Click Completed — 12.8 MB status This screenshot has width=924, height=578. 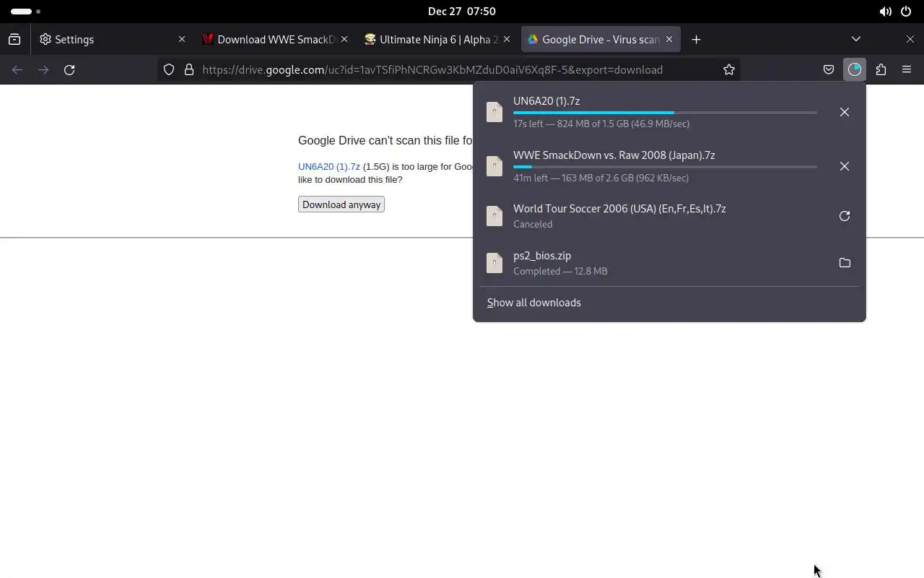pyautogui.click(x=560, y=271)
